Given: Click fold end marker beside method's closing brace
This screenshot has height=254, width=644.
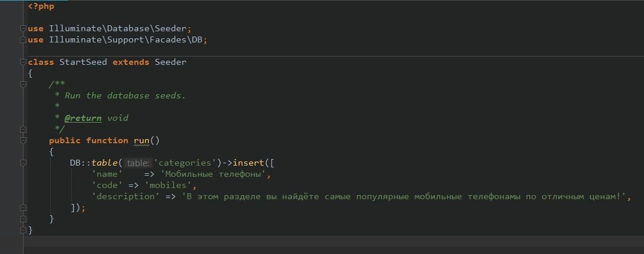Looking at the screenshot, I should [23, 219].
